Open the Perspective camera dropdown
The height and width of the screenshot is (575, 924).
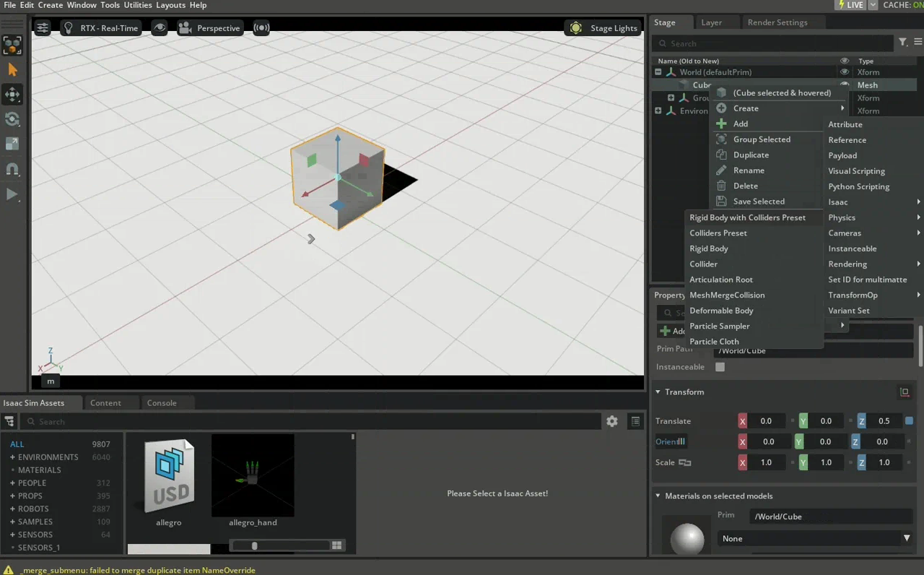(210, 27)
